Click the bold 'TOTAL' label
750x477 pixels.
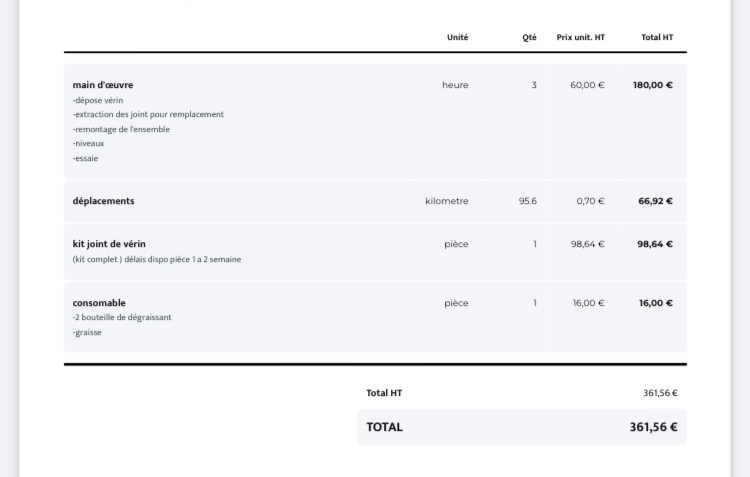pos(385,427)
